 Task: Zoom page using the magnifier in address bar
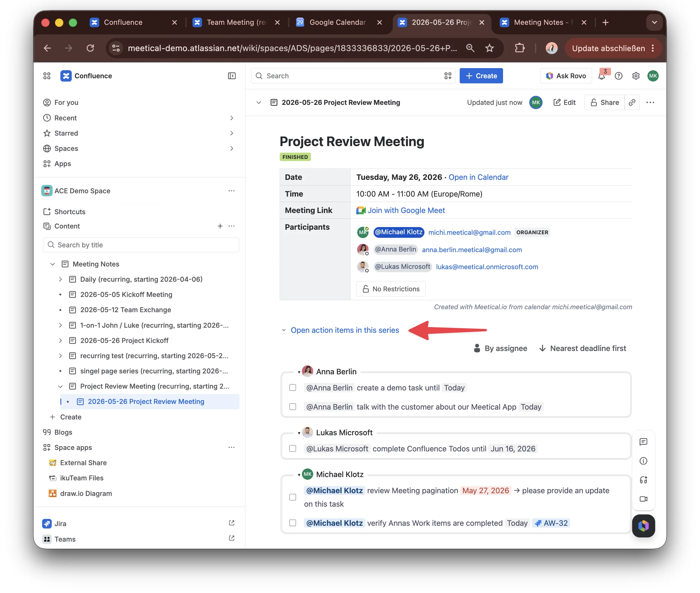470,48
